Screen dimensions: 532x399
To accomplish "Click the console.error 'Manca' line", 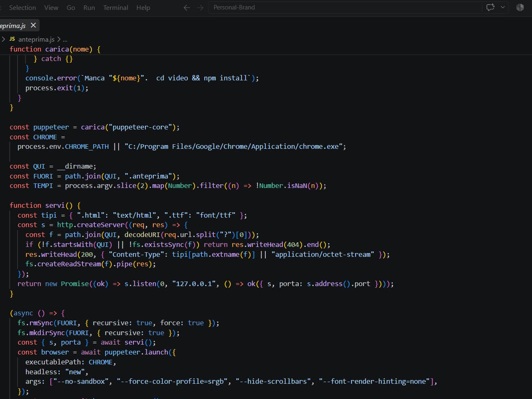I will (142, 78).
